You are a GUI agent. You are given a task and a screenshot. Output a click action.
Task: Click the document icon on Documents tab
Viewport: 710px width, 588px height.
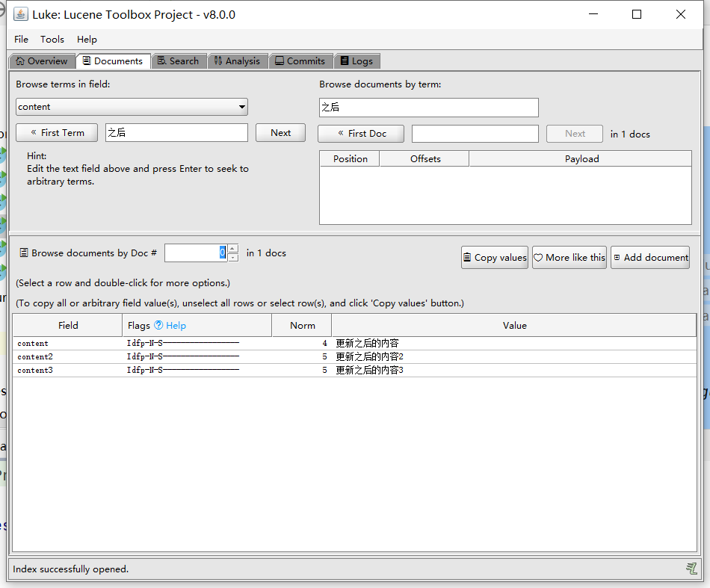click(87, 61)
